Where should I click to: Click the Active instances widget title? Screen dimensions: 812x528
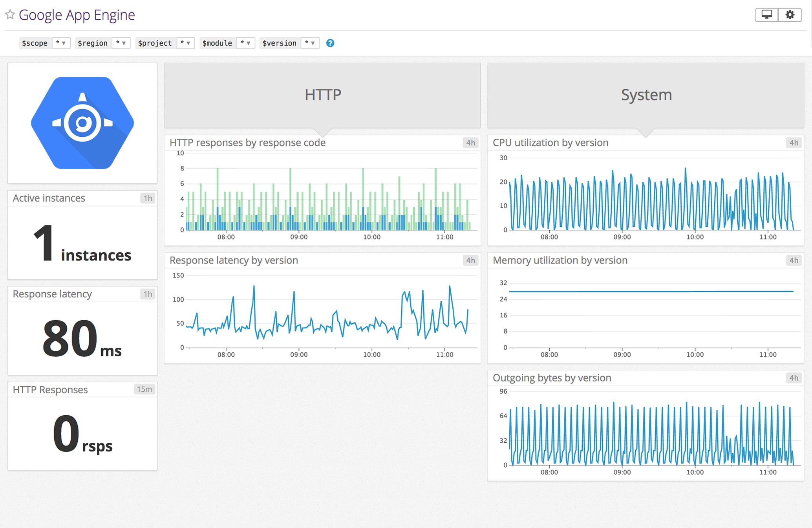(x=49, y=198)
